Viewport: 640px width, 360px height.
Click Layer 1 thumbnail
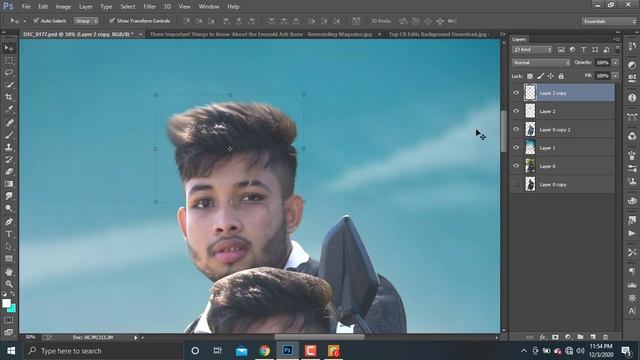(530, 148)
